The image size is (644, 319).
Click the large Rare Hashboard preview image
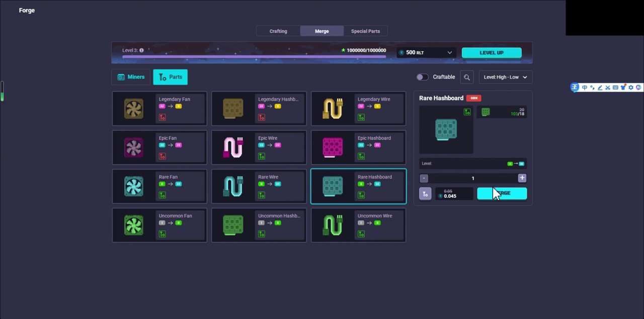[x=446, y=130]
